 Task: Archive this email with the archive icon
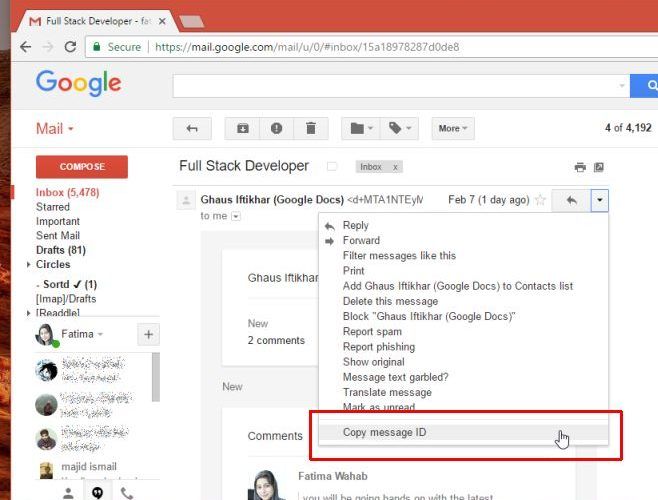(x=243, y=128)
